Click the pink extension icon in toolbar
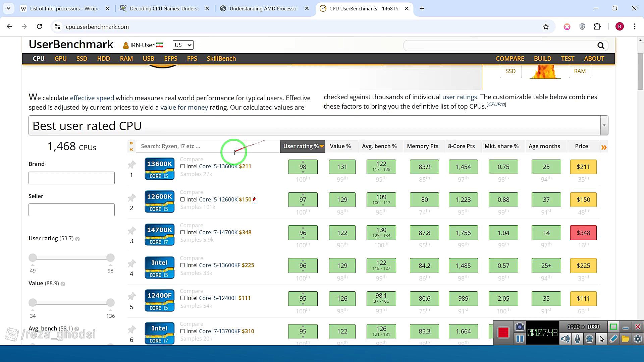The height and width of the screenshot is (362, 644). click(567, 27)
